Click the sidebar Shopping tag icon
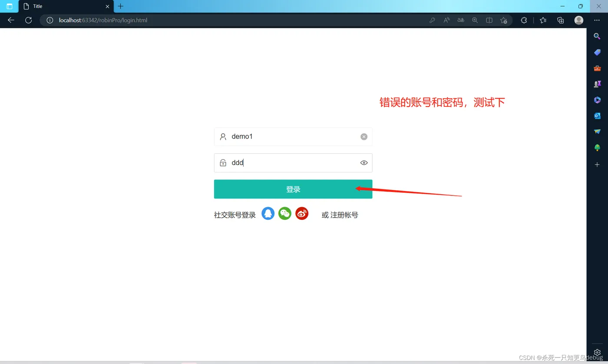This screenshot has height=364, width=608. (x=597, y=52)
